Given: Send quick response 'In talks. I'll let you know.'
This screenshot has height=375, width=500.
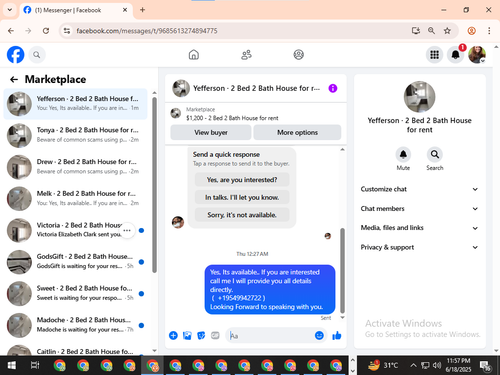Looking at the screenshot, I should 242,197.
